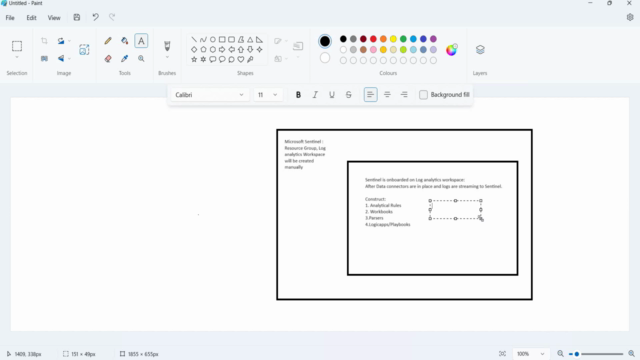
Task: Click the Undo arrow
Action: (95, 17)
